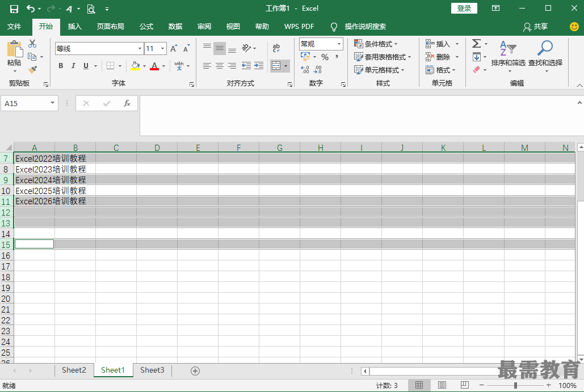Toggle bold formatting
The width and height of the screenshot is (584, 392).
pos(61,66)
